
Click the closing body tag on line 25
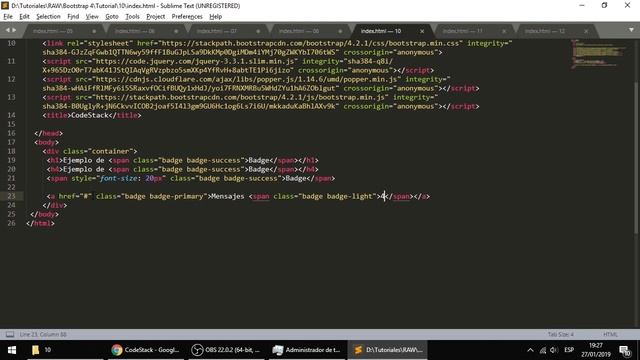(x=44, y=214)
